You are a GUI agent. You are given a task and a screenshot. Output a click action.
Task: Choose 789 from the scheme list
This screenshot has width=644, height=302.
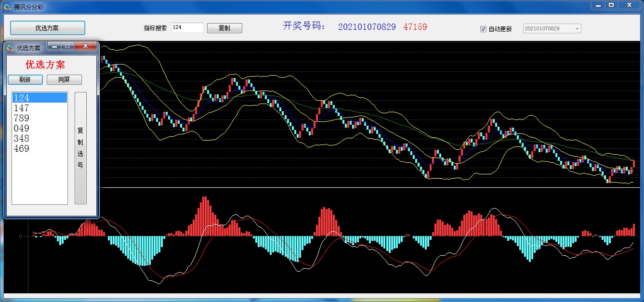point(39,118)
